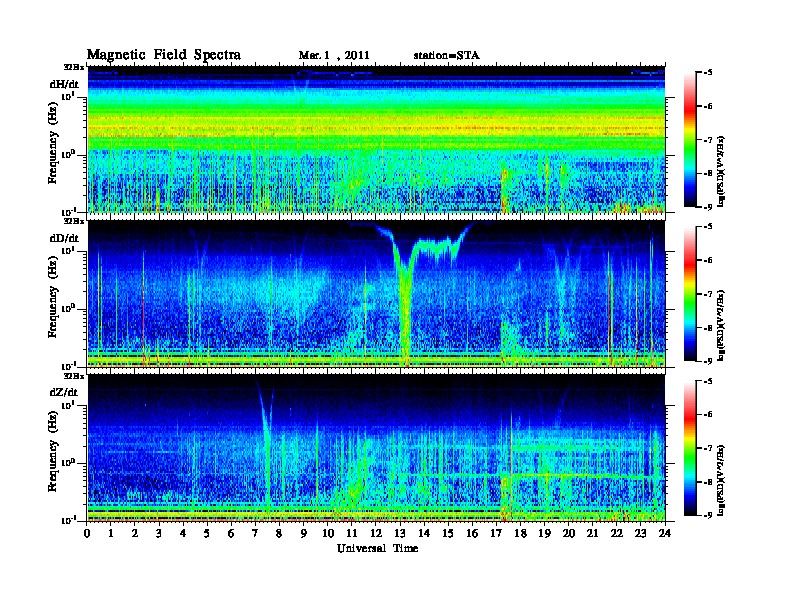Click hour 4 on the Universal Time axis
792x612 pixels.
click(x=183, y=534)
